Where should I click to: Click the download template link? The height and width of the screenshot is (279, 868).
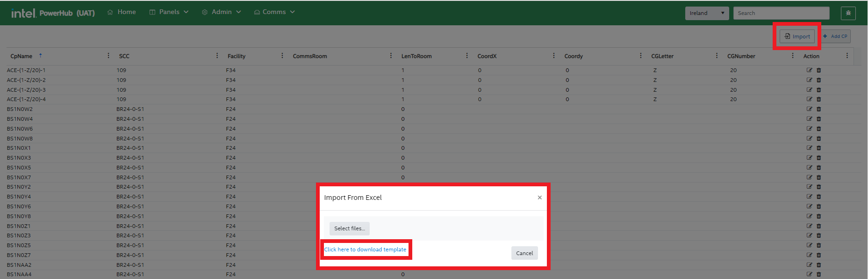365,250
